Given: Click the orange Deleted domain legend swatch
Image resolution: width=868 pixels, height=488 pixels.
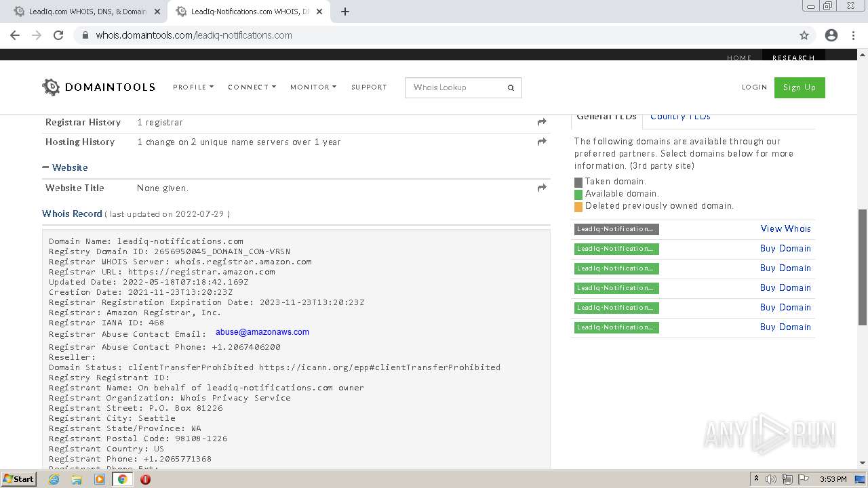Looking at the screenshot, I should [578, 207].
